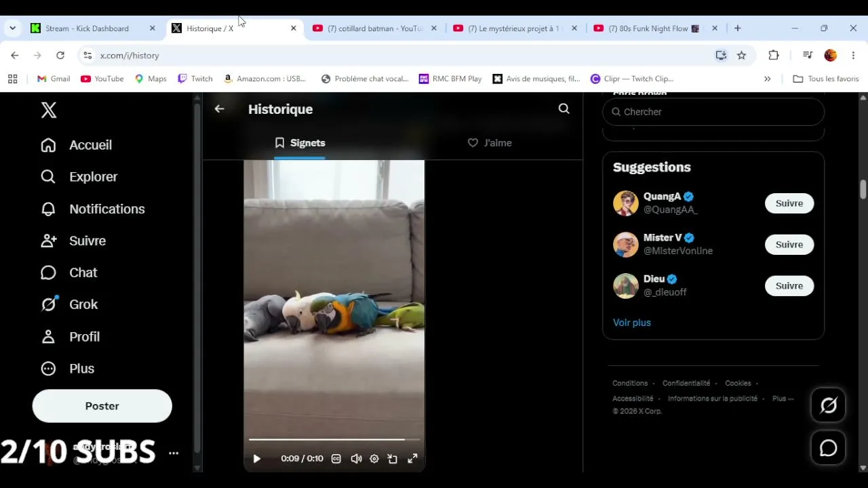Open account options three-dot menu

pyautogui.click(x=174, y=453)
